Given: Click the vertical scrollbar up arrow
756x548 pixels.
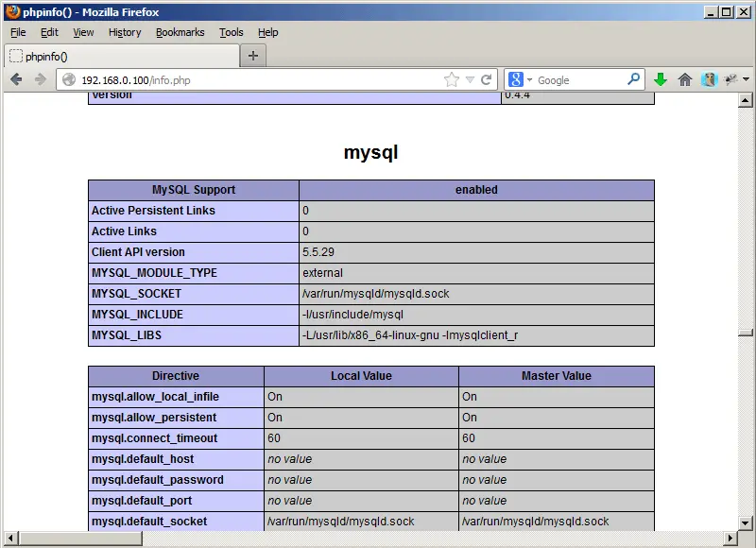Looking at the screenshot, I should point(746,101).
